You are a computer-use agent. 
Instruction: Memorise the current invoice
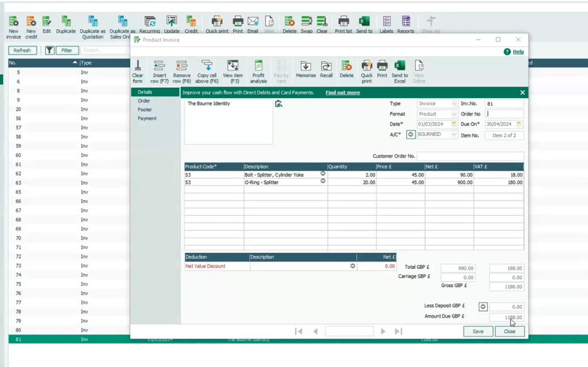(x=305, y=70)
